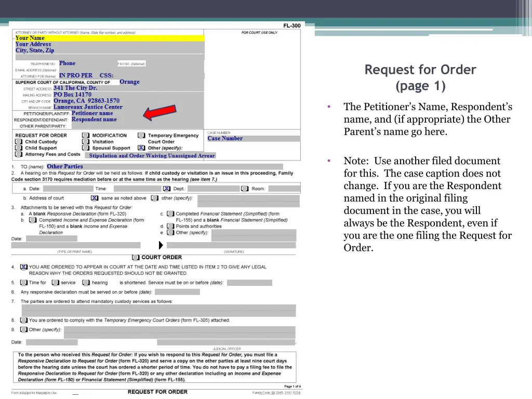Click mailing address PO Box 14170 field
This screenshot has width=532, height=399.
tap(129, 95)
